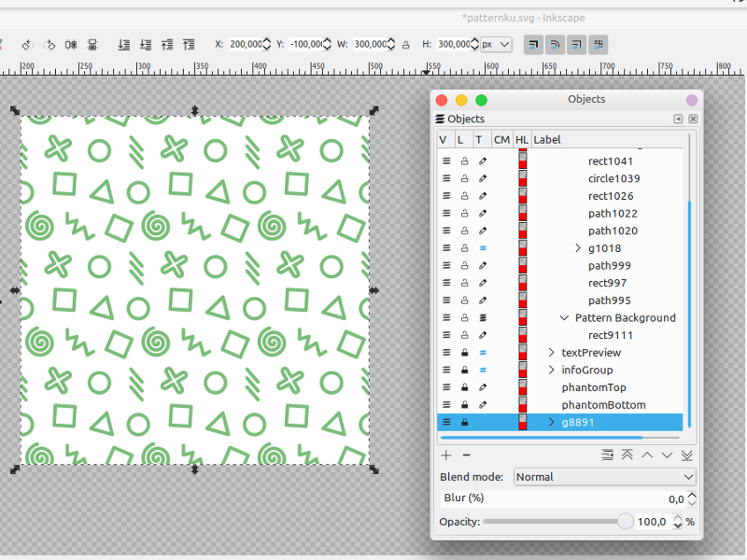Viewport: 747px width, 560px height.
Task: Toggle scaling rounded corner radii
Action: point(554,44)
